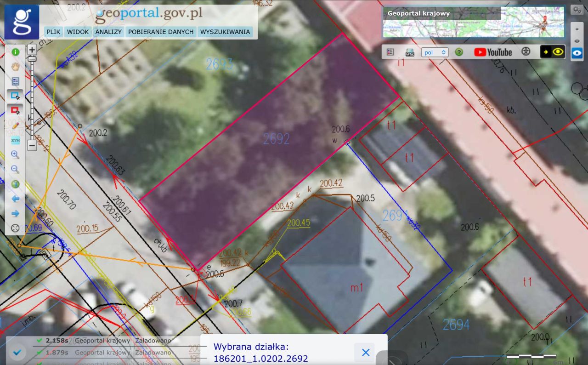Close the Wybrana działka popup

(x=366, y=353)
